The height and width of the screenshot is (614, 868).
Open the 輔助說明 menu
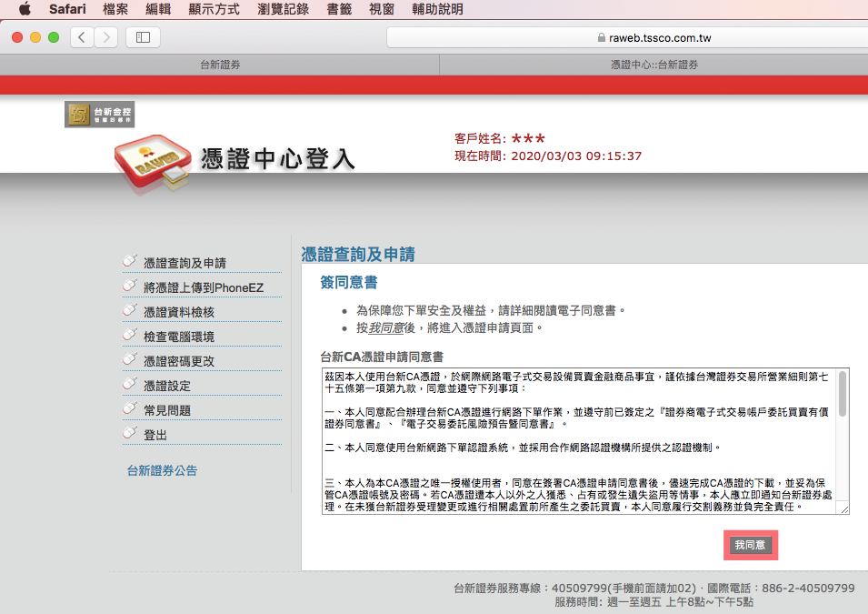[x=437, y=9]
